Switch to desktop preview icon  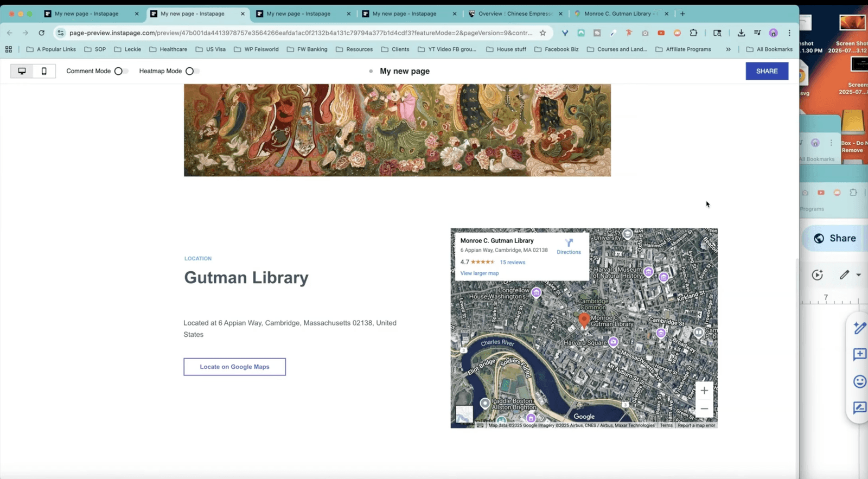[22, 71]
